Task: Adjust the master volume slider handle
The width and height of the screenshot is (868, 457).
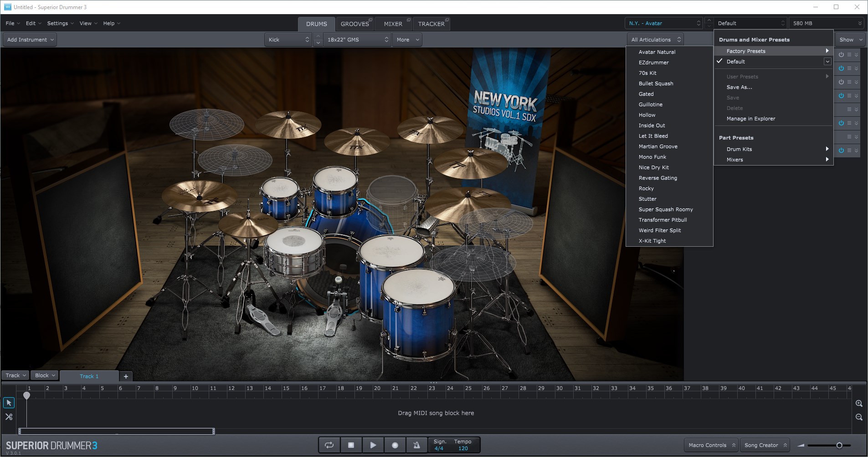Action: (x=839, y=445)
